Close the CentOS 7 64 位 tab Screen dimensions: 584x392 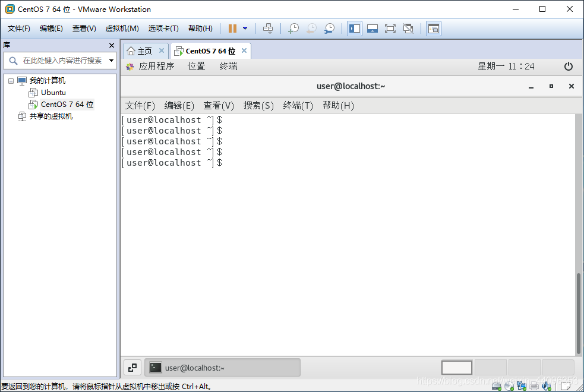pyautogui.click(x=244, y=50)
